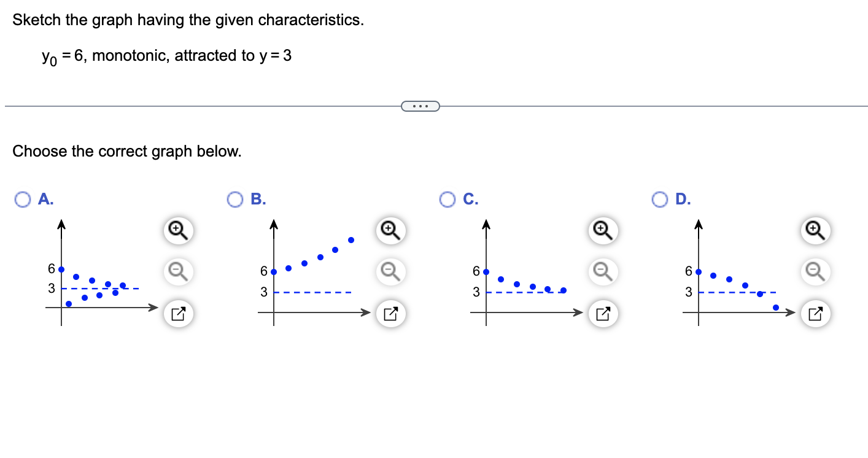This screenshot has height=458, width=868.
Task: Select answer choice B
Action: (x=234, y=199)
